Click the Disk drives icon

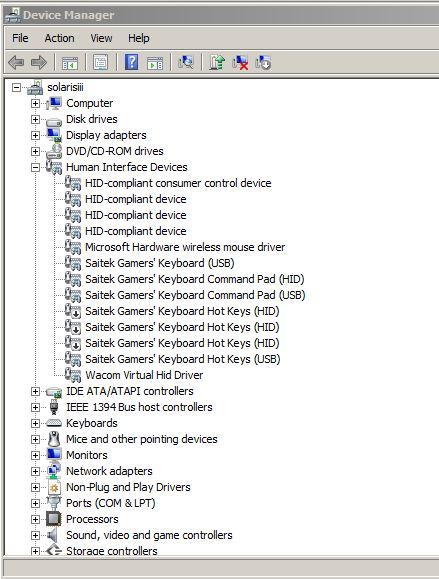click(54, 121)
